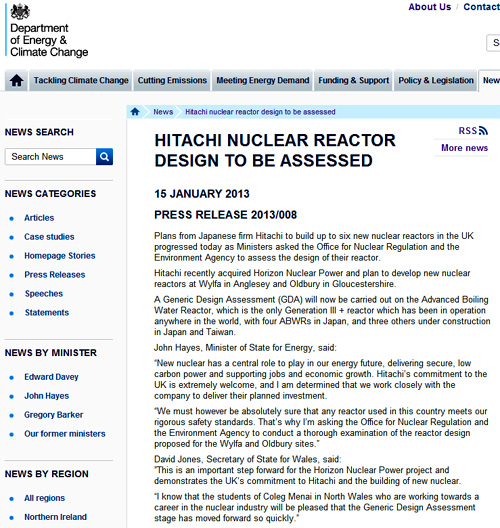View news by Edward Davey
This screenshot has width=500, height=528.
(51, 377)
